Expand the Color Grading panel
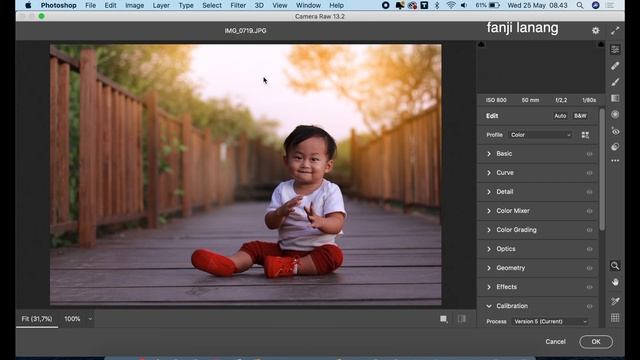The image size is (640, 360). [x=489, y=230]
